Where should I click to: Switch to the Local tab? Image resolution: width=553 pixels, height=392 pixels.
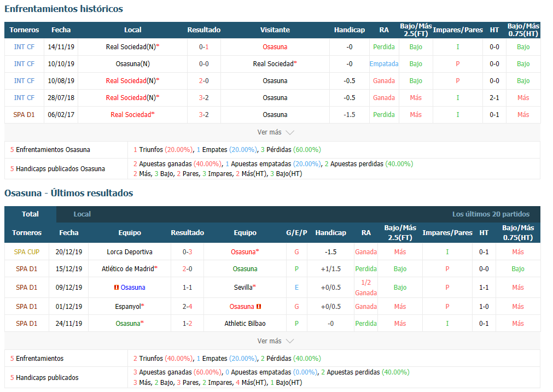click(82, 214)
